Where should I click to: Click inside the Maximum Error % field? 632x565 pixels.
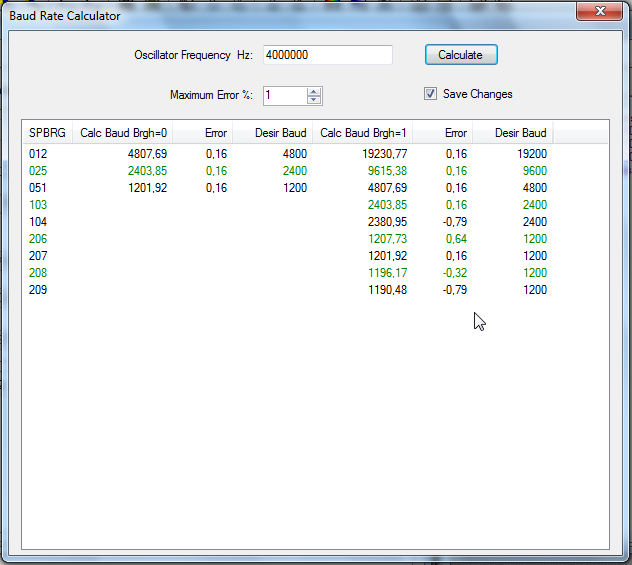point(284,96)
